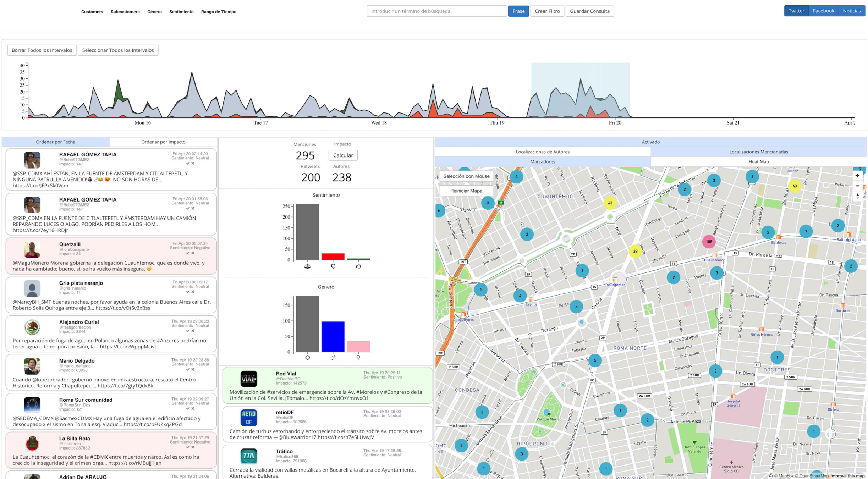Click the thumbs-down negative sentiment icon

coord(333,266)
